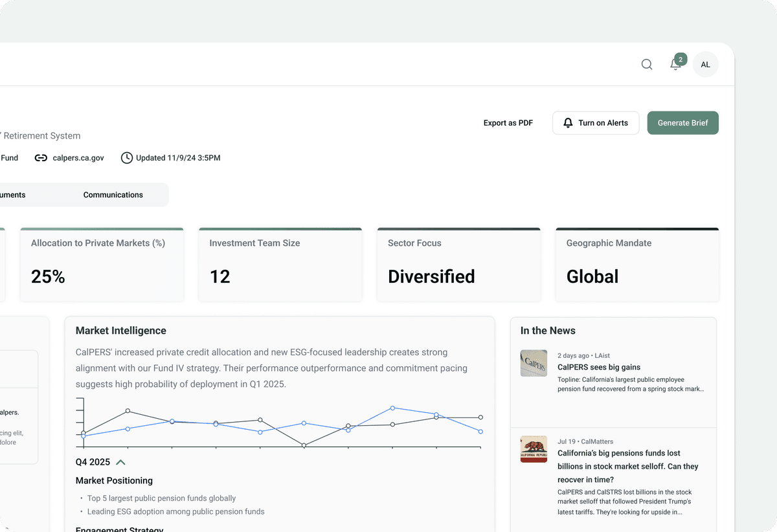Image resolution: width=777 pixels, height=532 pixels.
Task: Open the Documents tab
Action: (13, 194)
